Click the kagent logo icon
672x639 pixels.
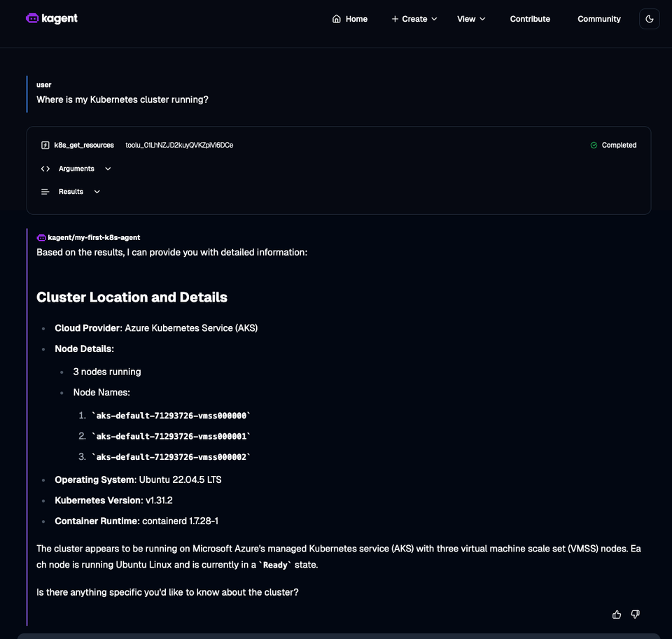click(x=31, y=18)
